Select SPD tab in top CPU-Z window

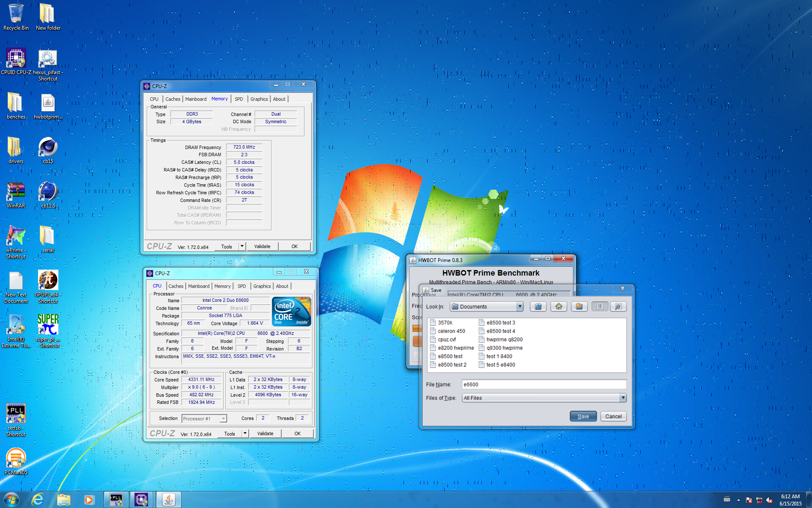[239, 99]
